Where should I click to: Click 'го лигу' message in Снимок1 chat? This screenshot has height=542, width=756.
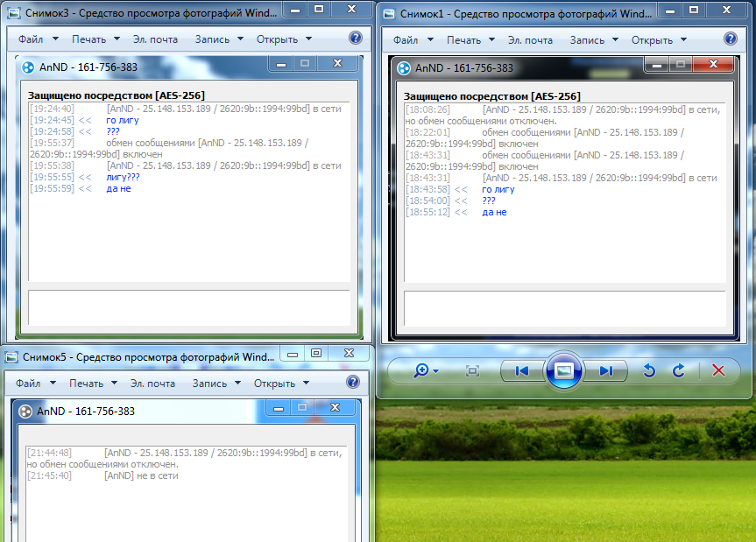(498, 189)
